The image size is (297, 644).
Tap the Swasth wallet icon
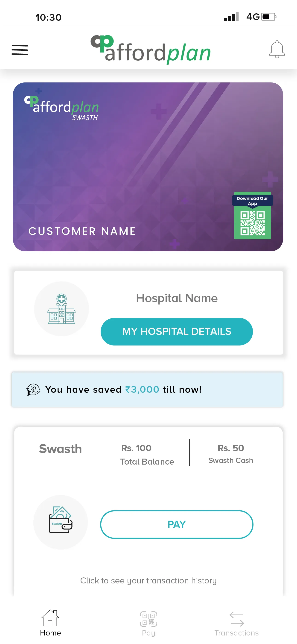pyautogui.click(x=61, y=522)
